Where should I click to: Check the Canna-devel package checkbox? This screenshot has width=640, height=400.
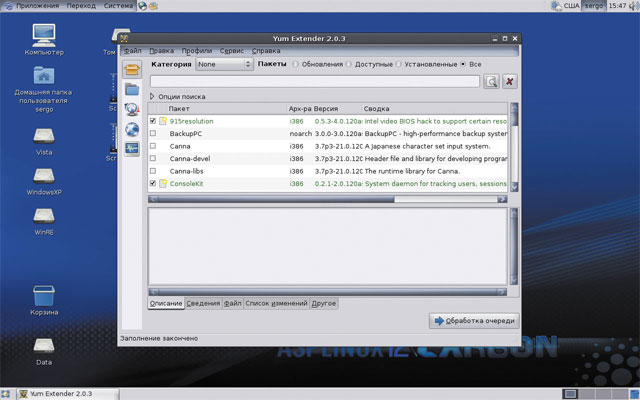tap(153, 158)
